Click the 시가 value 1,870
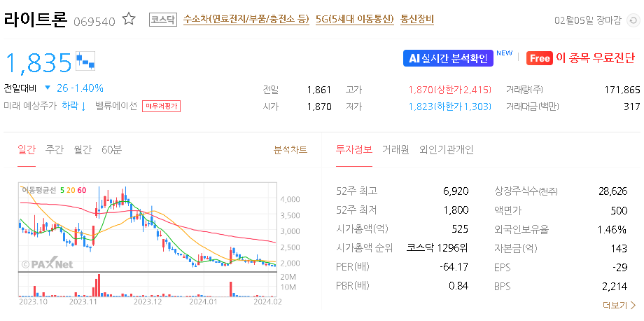This screenshot has width=644, height=321. [319, 107]
